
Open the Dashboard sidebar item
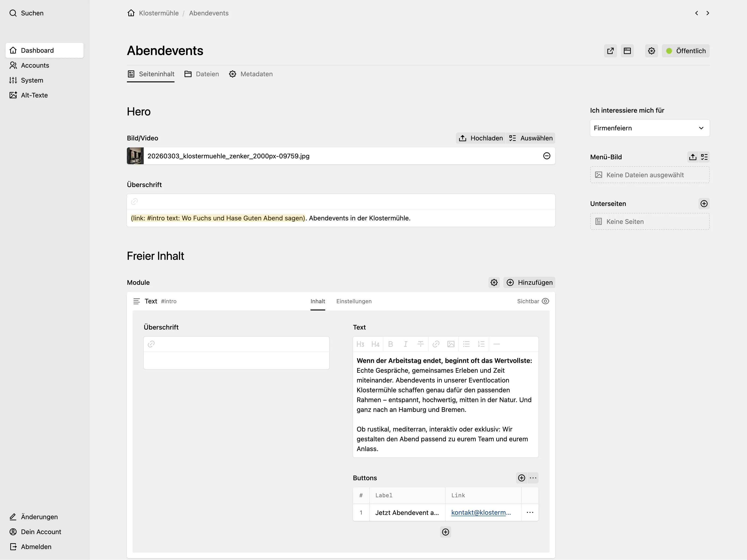[x=45, y=50]
